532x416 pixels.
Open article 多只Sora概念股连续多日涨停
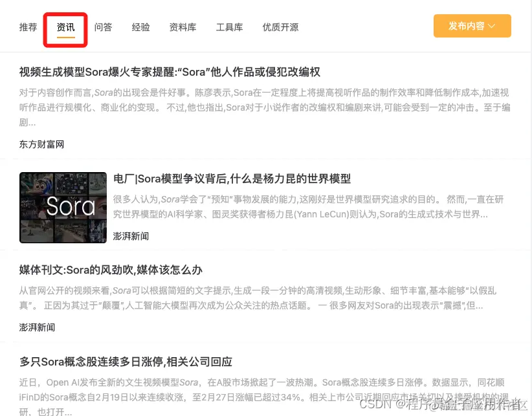point(126,362)
